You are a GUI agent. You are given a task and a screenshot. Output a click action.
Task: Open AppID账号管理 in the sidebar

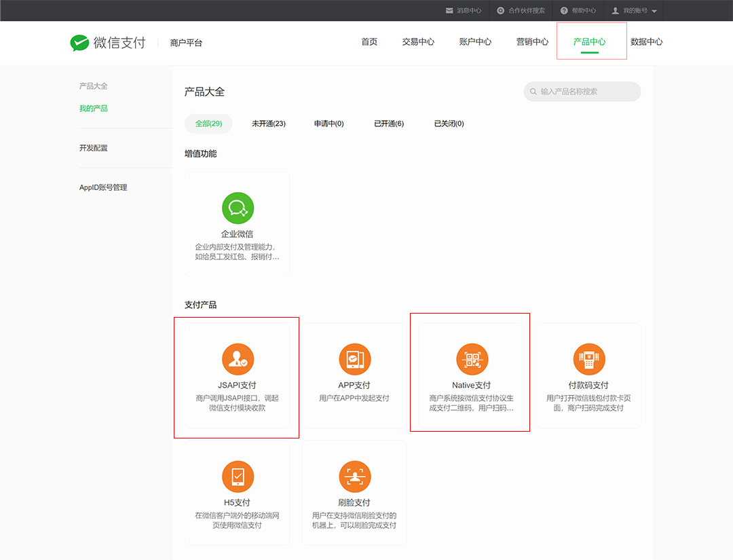coord(103,187)
